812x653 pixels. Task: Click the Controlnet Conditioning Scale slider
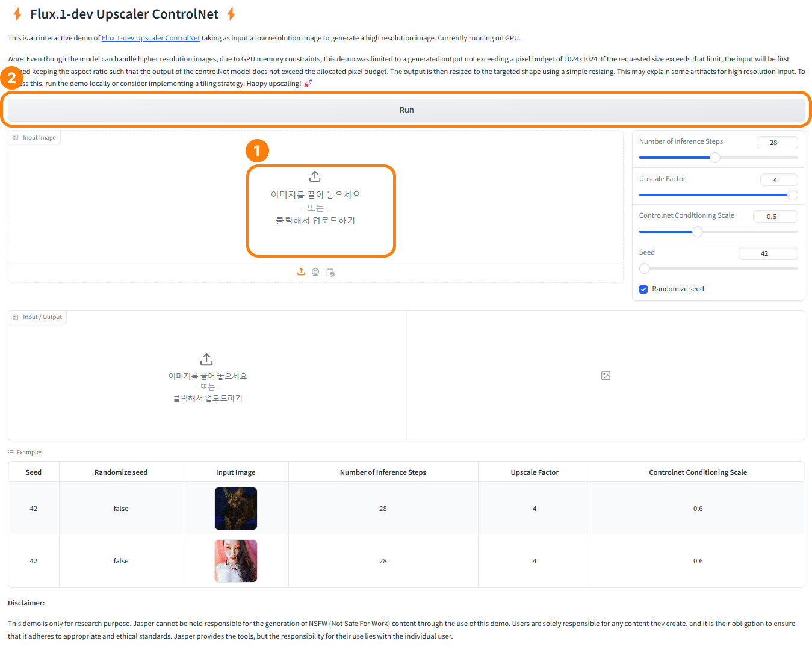click(719, 232)
